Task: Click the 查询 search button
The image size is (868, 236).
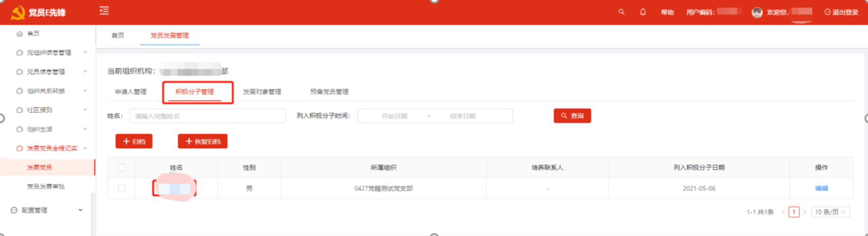Action: coord(572,116)
